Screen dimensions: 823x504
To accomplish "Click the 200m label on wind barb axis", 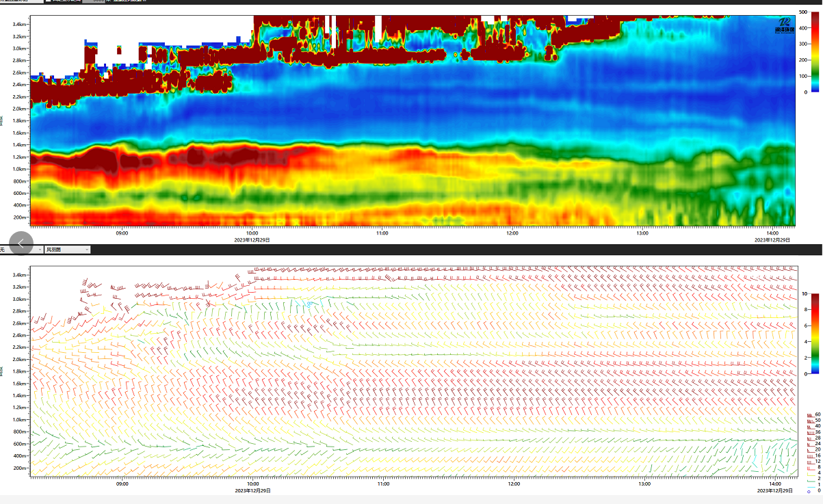I will pos(20,468).
